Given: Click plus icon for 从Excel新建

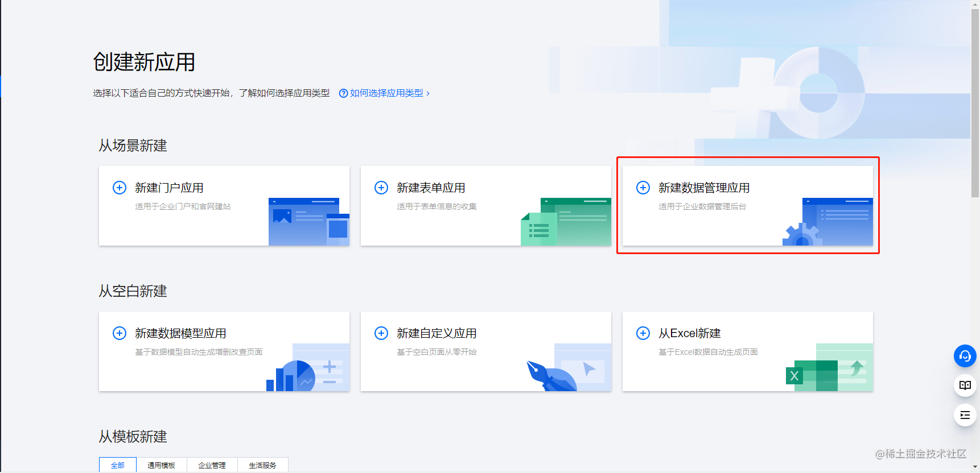Looking at the screenshot, I should (643, 333).
